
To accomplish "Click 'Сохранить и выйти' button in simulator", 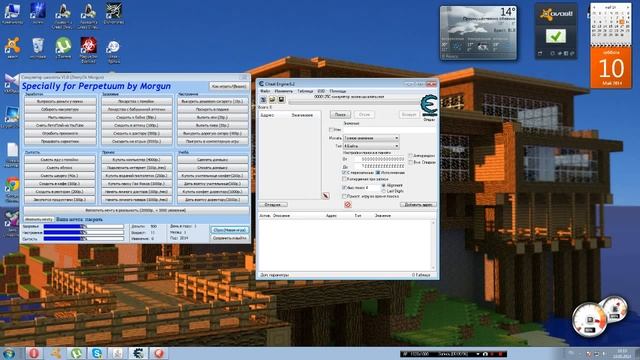I will pos(229,238).
